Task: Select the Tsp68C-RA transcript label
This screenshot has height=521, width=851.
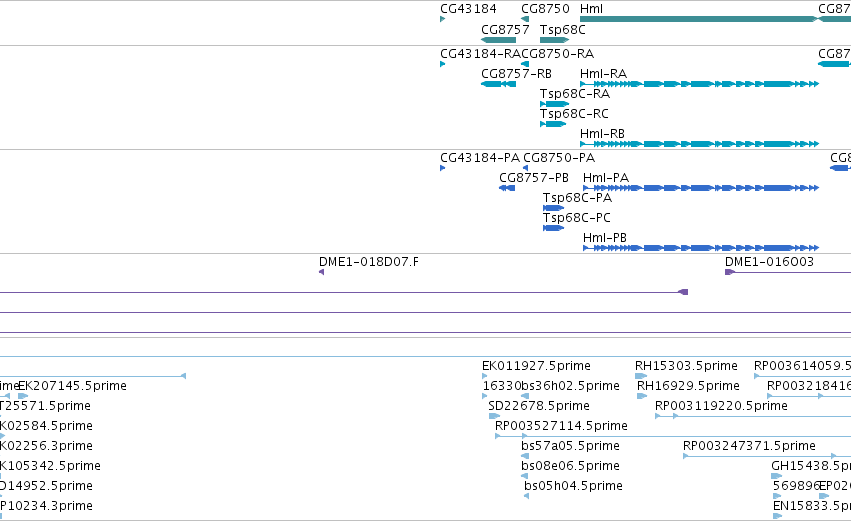Action: tap(575, 94)
